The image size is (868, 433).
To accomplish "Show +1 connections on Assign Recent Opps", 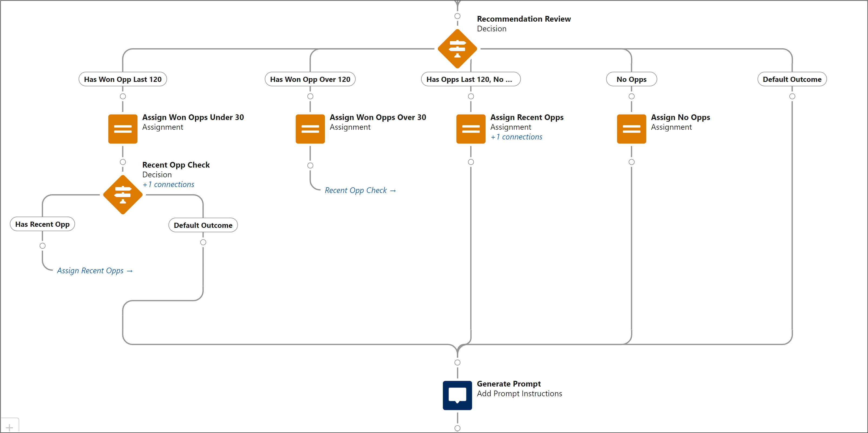I will 516,137.
